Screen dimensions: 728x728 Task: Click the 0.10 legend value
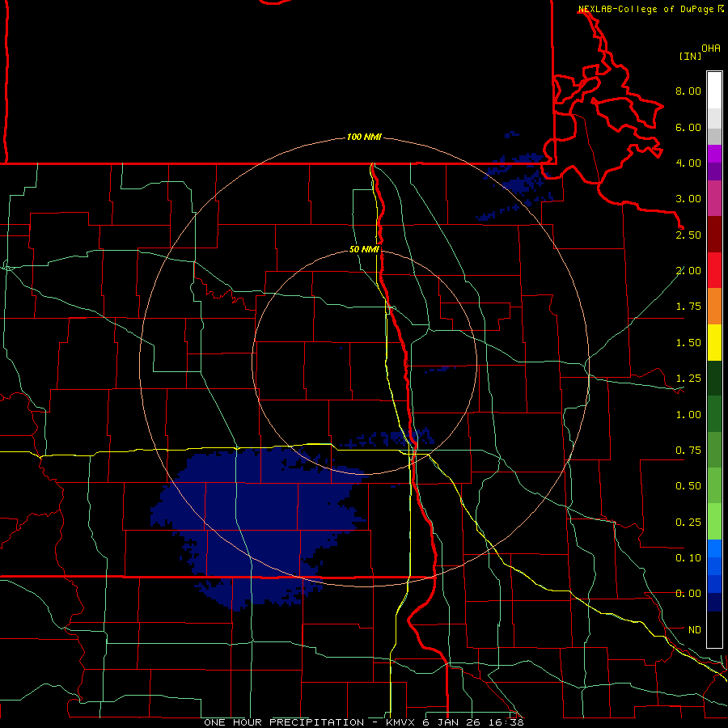pos(688,558)
